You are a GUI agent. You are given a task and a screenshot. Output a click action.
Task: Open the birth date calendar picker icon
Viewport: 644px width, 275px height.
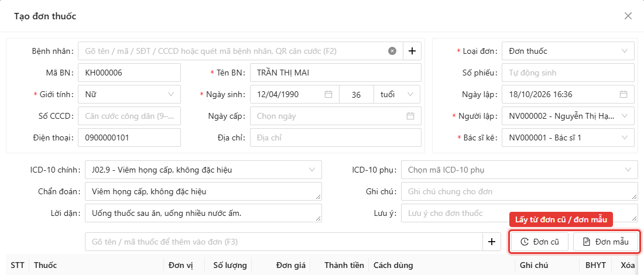(328, 94)
